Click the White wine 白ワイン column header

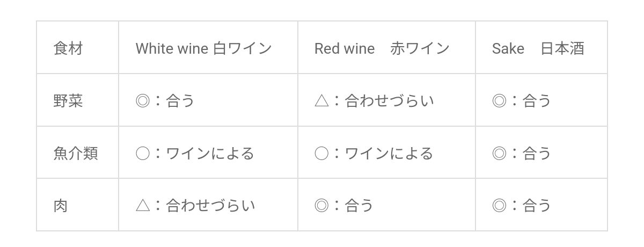[x=203, y=48]
